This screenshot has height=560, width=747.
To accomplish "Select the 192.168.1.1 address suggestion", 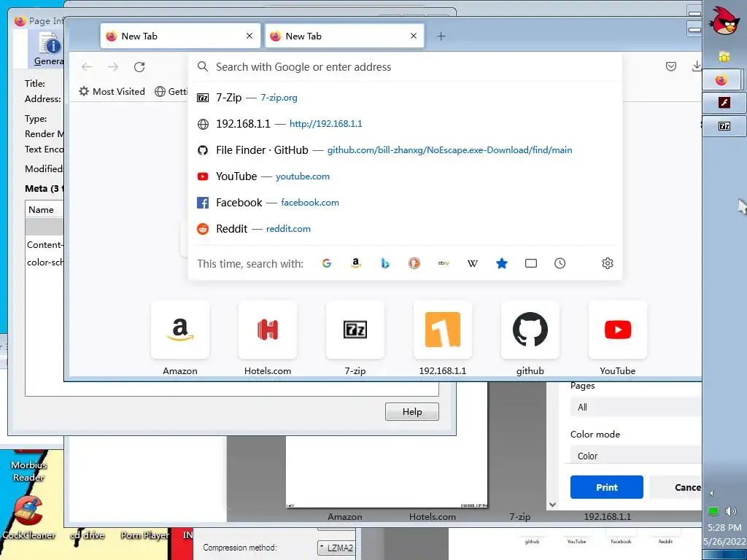I will point(405,124).
